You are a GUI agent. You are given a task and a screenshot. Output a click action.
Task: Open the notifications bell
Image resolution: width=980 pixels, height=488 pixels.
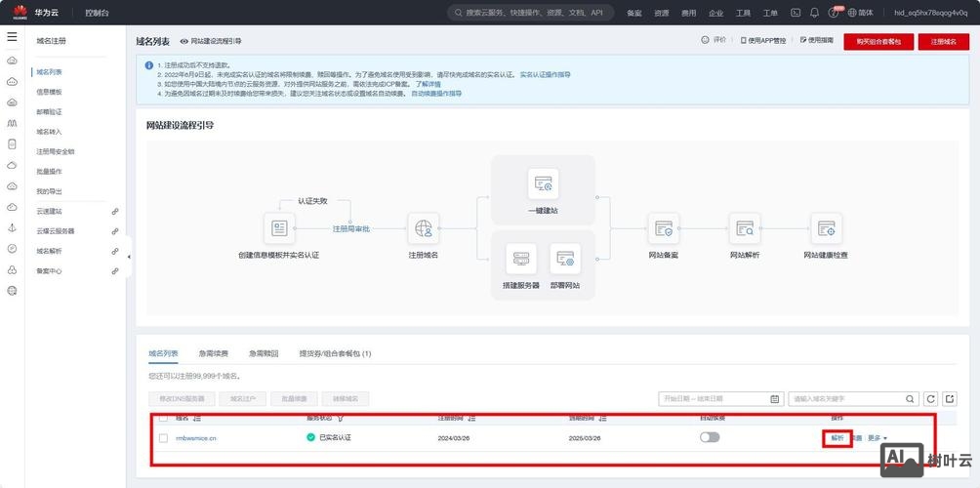[x=814, y=13]
